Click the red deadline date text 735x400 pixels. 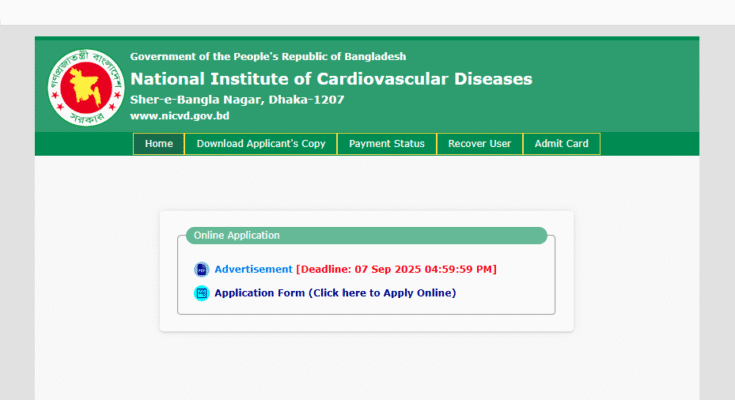coord(396,269)
